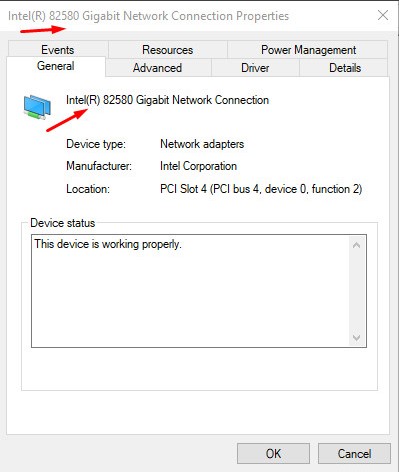Select the Location value text
399x472 pixels.
point(261,189)
